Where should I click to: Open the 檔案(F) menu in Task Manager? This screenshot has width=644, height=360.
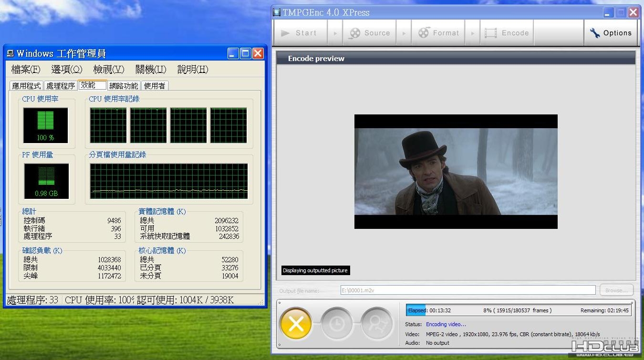[26, 70]
